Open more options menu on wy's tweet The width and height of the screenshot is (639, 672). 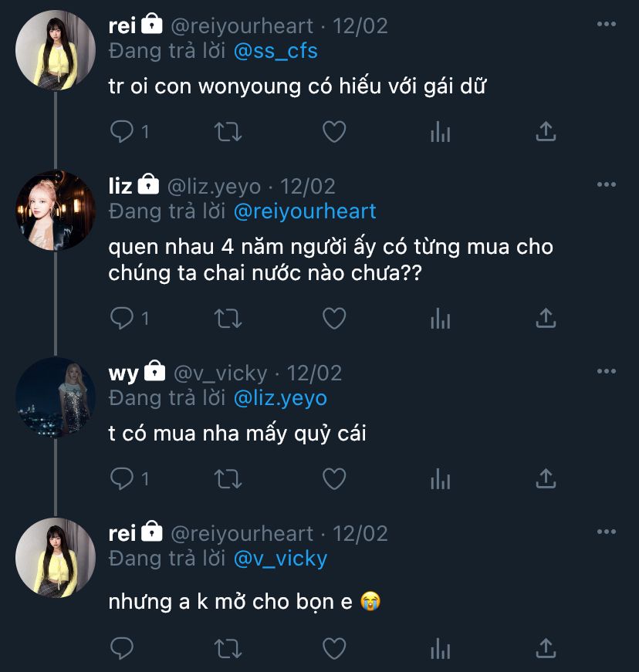(607, 372)
